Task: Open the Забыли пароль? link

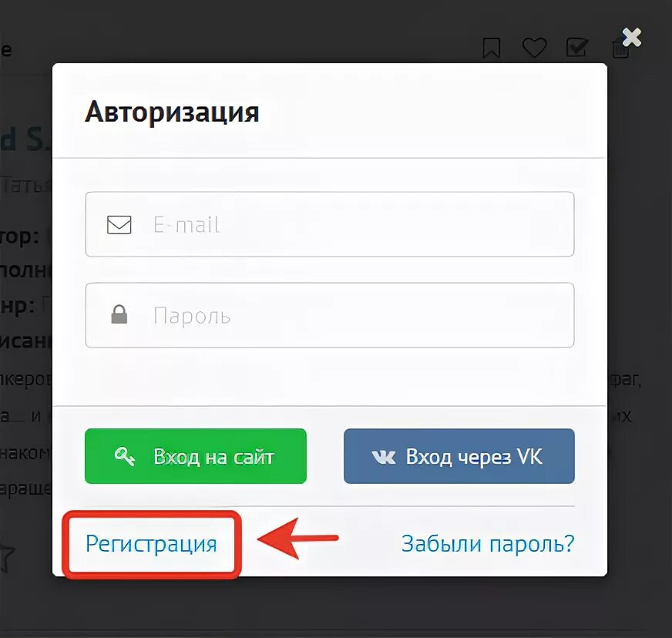Action: tap(488, 544)
